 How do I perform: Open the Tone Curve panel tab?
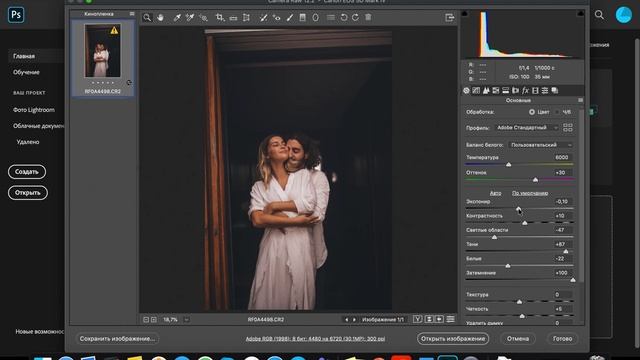coord(476,91)
